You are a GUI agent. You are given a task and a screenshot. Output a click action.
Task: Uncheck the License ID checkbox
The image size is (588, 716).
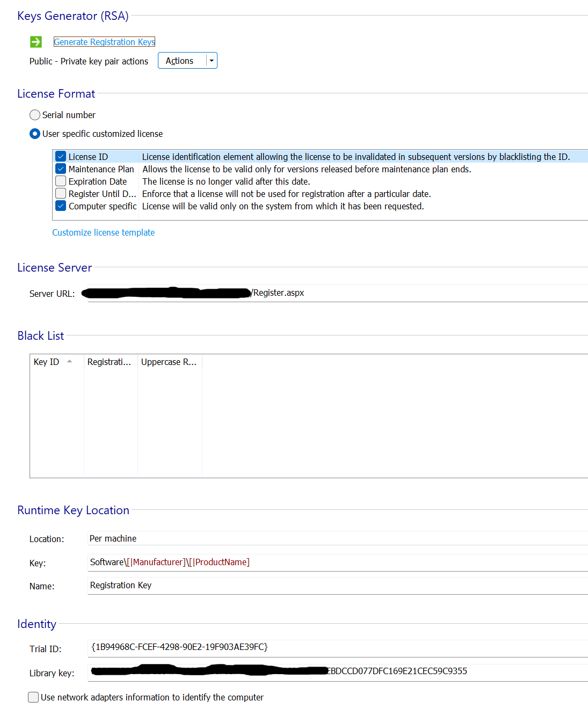click(x=61, y=157)
